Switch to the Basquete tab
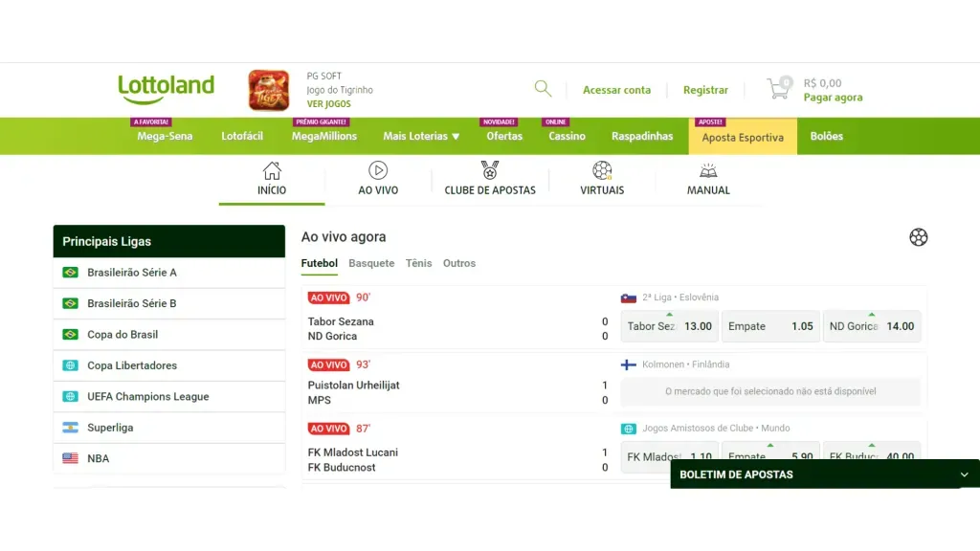The height and width of the screenshot is (551, 980). (371, 263)
